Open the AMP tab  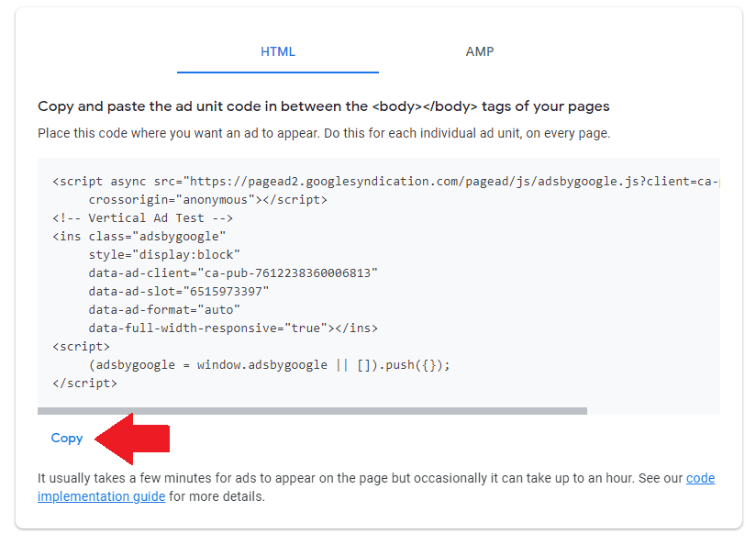[479, 51]
